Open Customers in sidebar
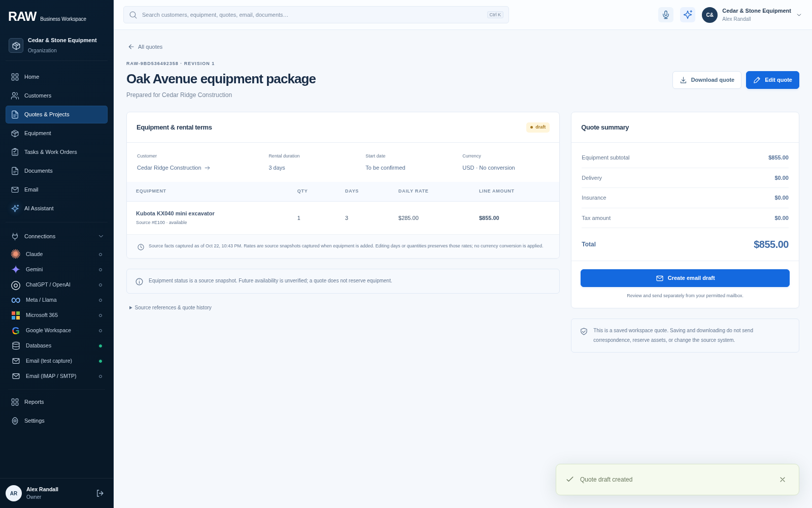 [57, 96]
